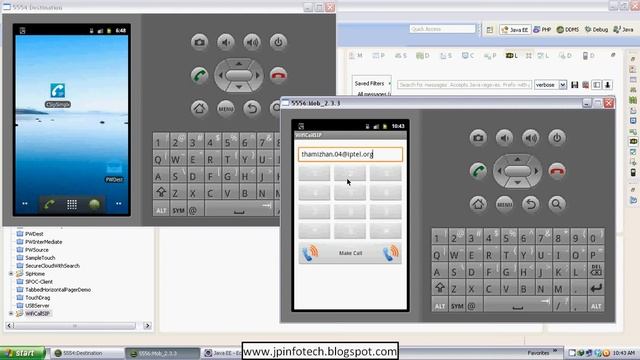Click space bar on 5556 keyboard
Screen dimensions: 640x360
tap(518, 306)
